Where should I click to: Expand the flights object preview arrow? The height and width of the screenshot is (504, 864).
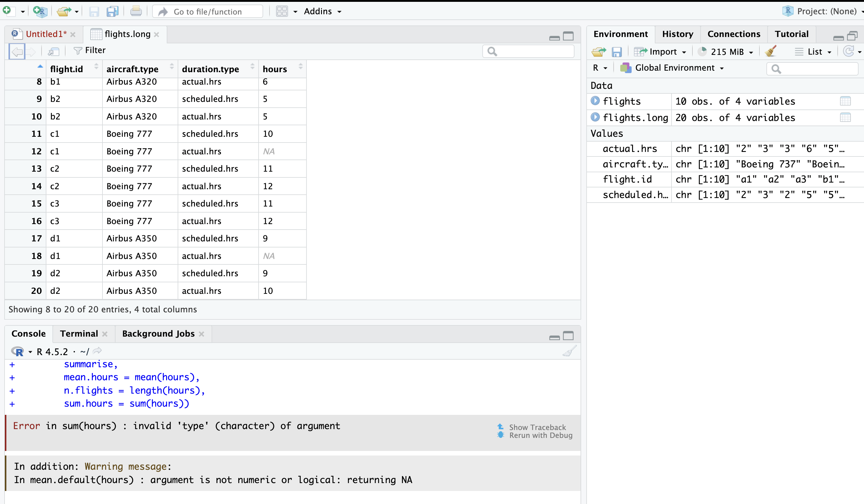(595, 101)
